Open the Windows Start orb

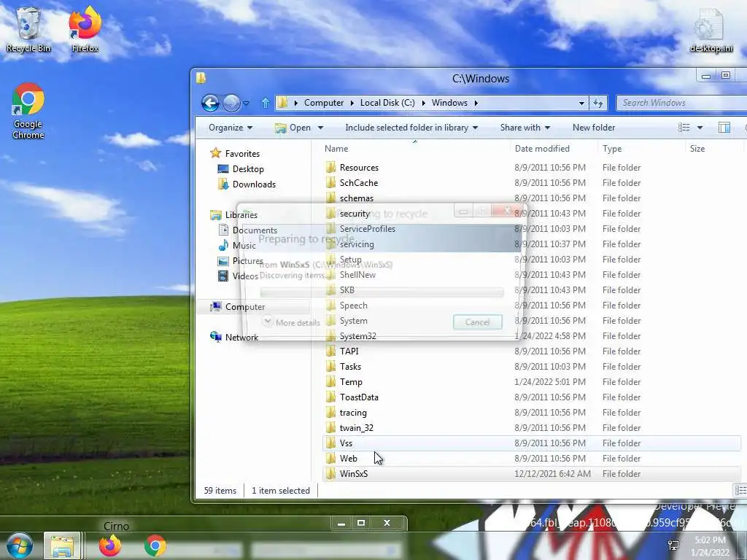click(x=19, y=545)
